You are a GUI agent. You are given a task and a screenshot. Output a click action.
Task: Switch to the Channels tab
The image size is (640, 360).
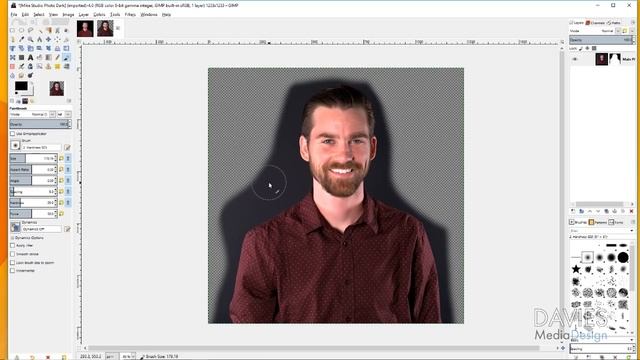(x=595, y=23)
